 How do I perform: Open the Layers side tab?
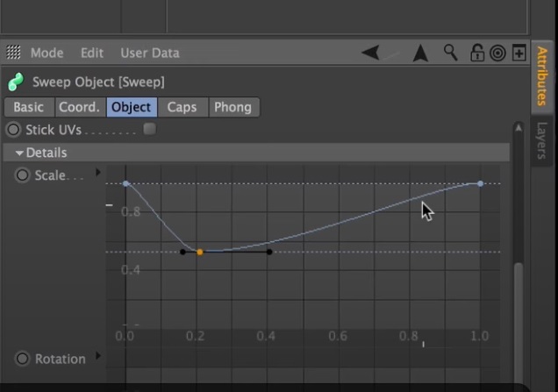point(541,141)
